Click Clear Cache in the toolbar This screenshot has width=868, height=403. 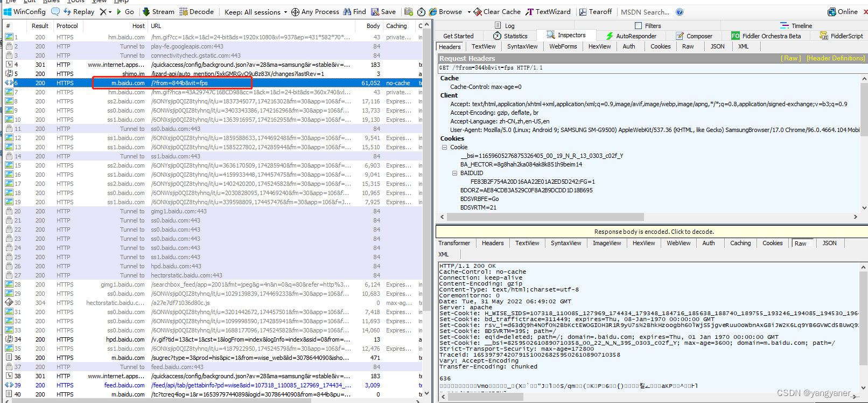coord(497,11)
